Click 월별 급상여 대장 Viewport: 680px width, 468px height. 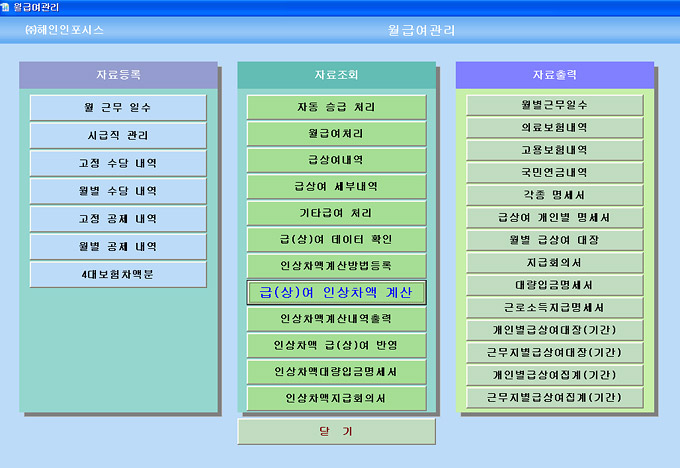555,240
